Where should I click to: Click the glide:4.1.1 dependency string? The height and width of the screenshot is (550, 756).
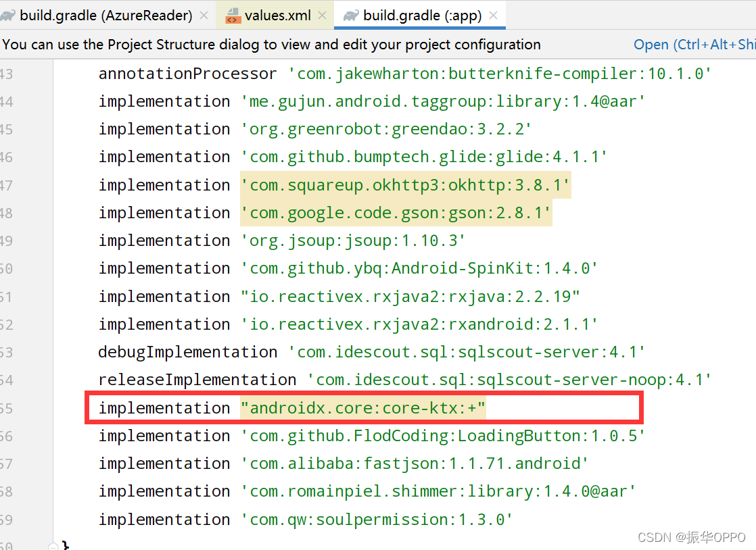[424, 157]
